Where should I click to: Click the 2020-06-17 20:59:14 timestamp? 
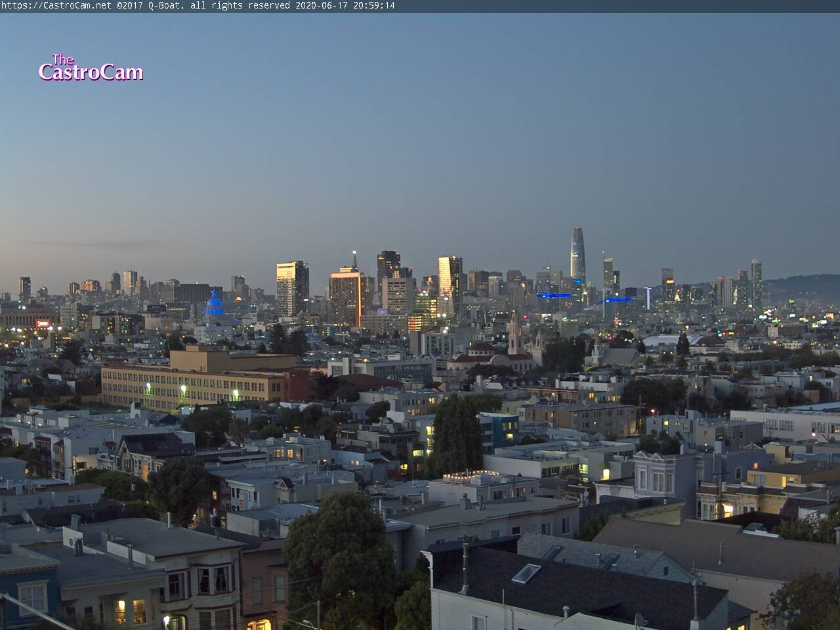pos(345,5)
